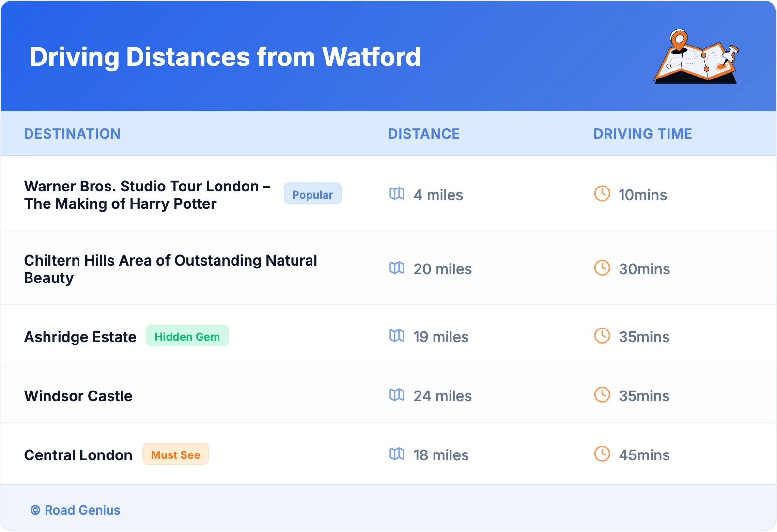Click the 18 miles distance value
777x532 pixels.
(x=441, y=455)
